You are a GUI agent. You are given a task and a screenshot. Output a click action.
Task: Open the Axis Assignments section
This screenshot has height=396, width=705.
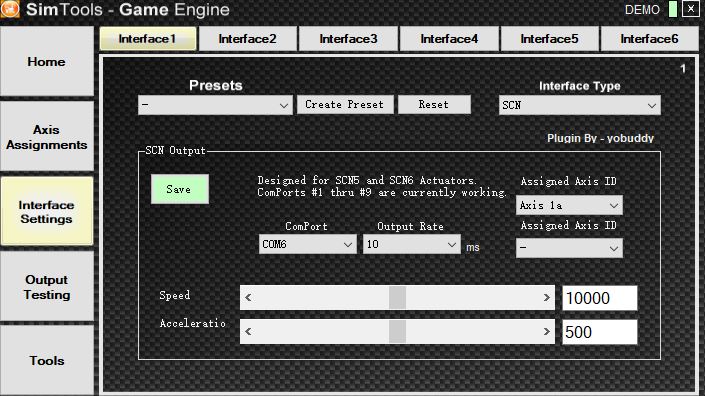tap(47, 137)
